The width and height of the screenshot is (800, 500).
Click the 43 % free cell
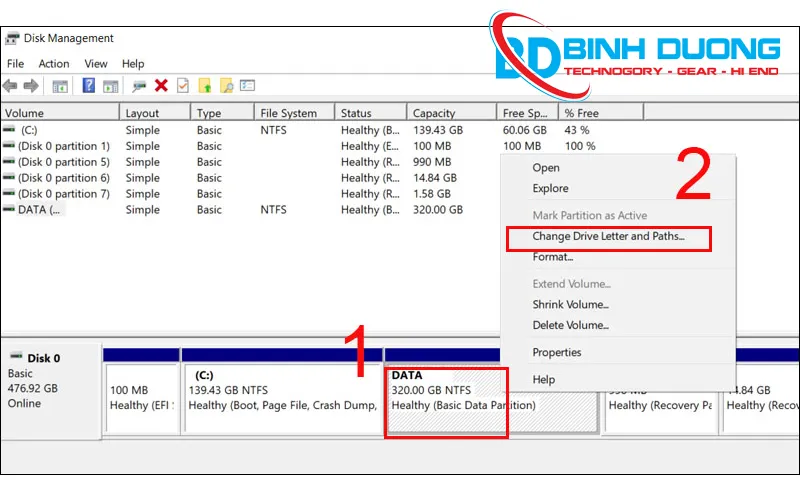click(x=577, y=130)
